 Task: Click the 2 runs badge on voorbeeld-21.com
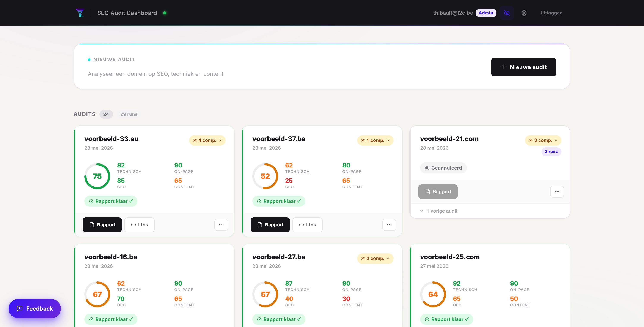(x=551, y=151)
